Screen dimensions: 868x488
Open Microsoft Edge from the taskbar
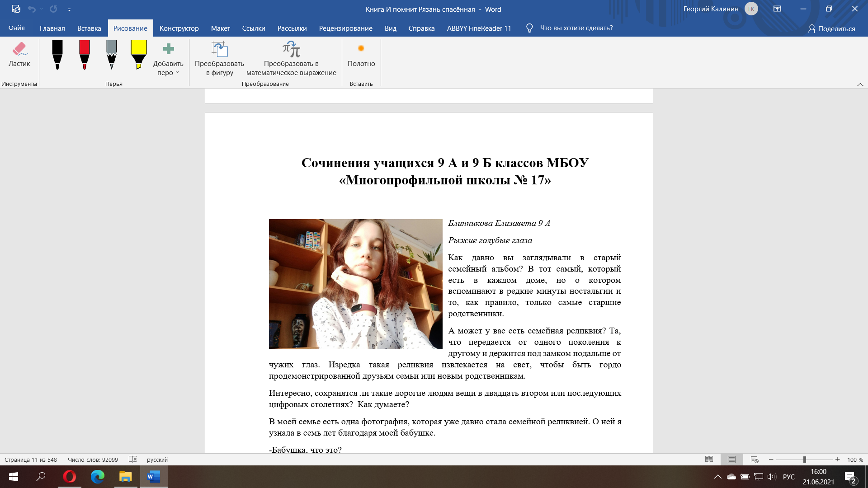click(98, 477)
